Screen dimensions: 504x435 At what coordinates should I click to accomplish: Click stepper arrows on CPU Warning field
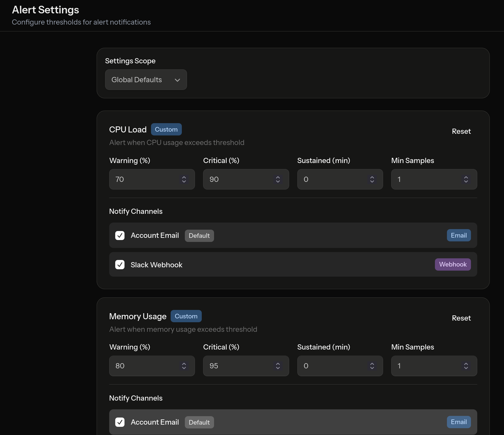coord(184,179)
